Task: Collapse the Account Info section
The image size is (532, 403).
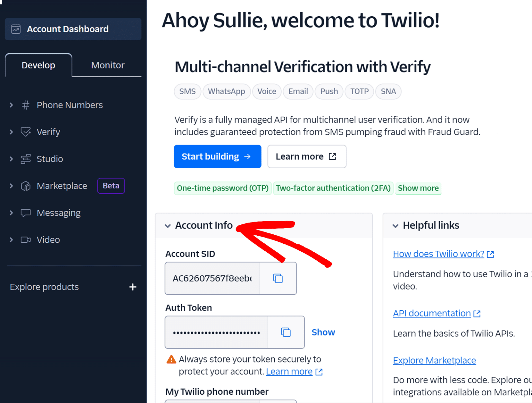Action: (x=168, y=225)
